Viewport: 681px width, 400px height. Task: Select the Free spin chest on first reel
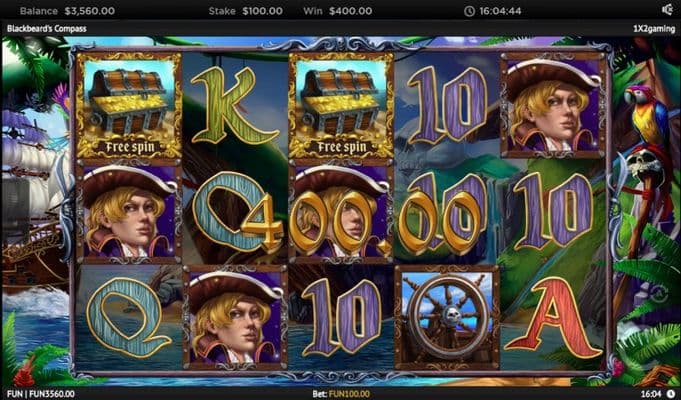click(x=129, y=106)
